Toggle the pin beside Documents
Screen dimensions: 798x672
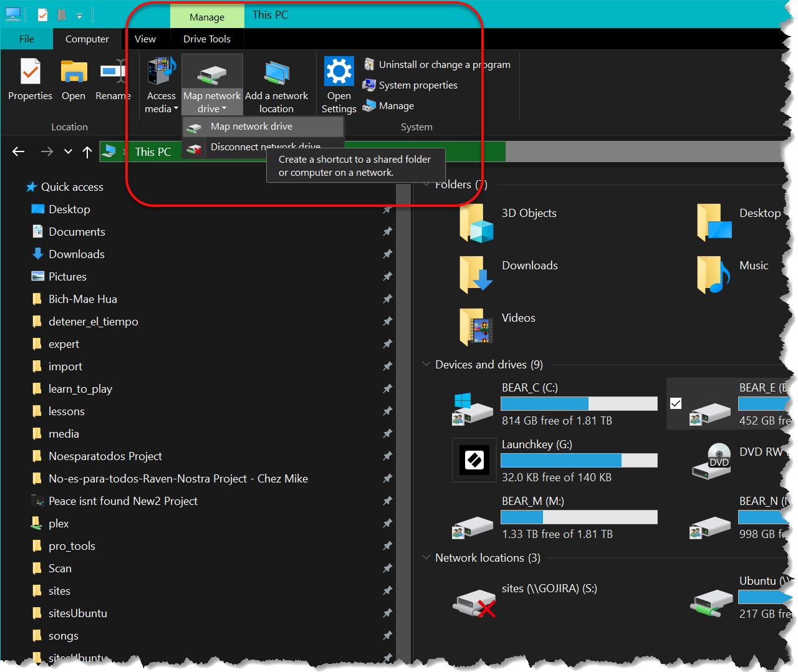(x=387, y=232)
